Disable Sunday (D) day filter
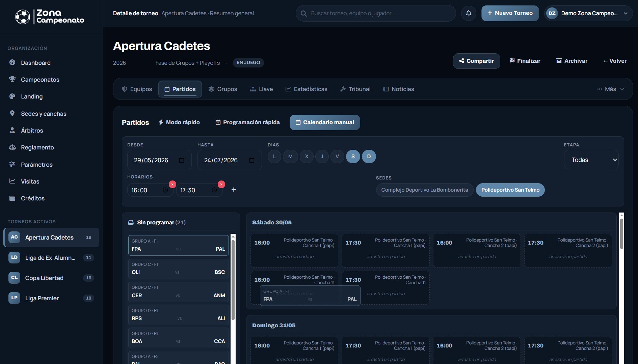The width and height of the screenshot is (638, 364). (x=369, y=157)
